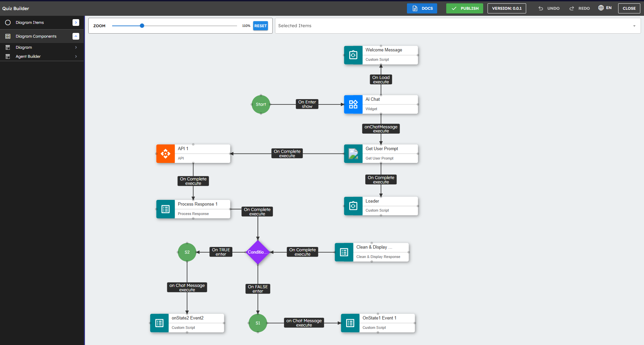Open the Selected Items dropdown

[634, 26]
